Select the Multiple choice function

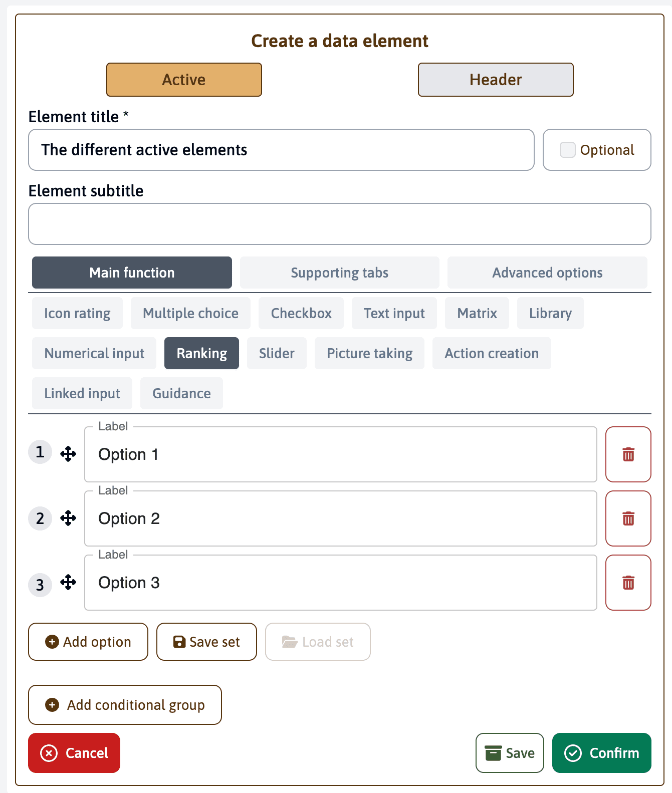click(190, 313)
